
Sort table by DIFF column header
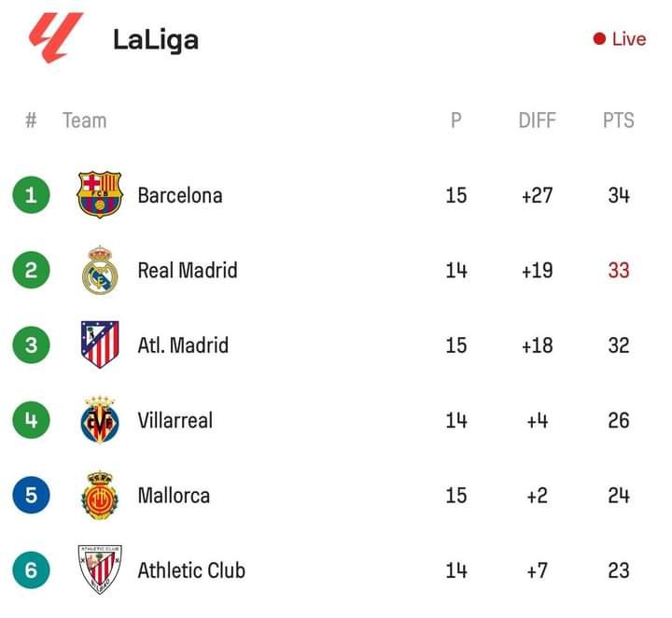[x=537, y=120]
